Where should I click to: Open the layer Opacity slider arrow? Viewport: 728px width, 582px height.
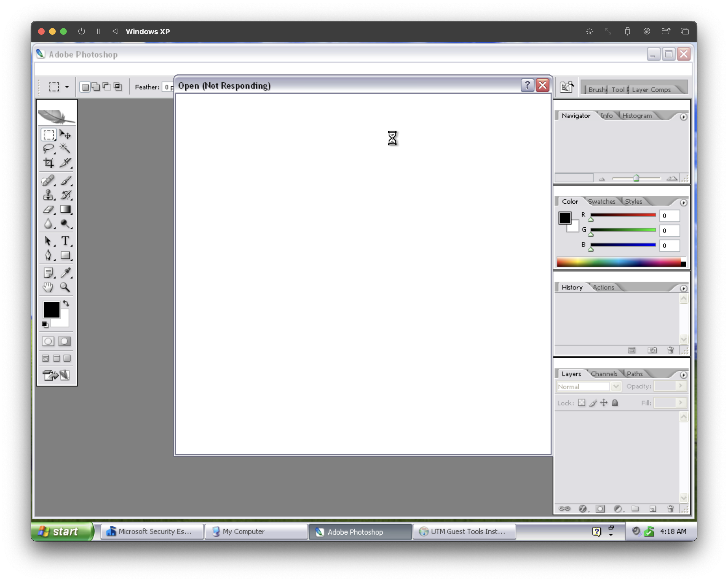[681, 386]
